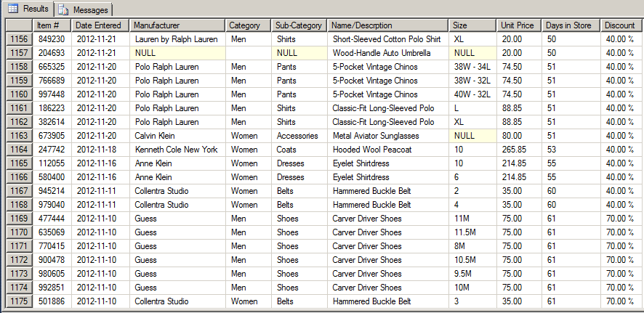This screenshot has width=644, height=313.
Task: Select shoe size 10.5M cell
Action: coord(472,260)
